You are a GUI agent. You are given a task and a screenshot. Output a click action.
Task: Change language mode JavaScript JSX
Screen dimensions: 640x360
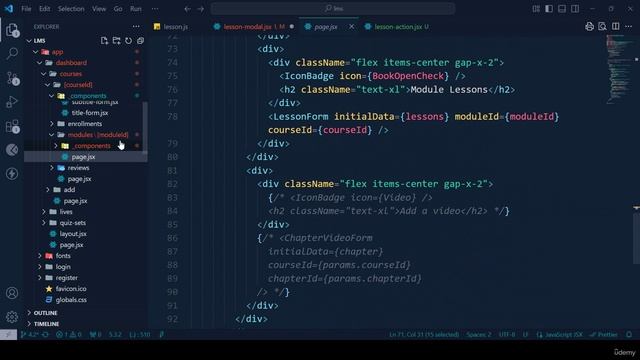[560, 334]
